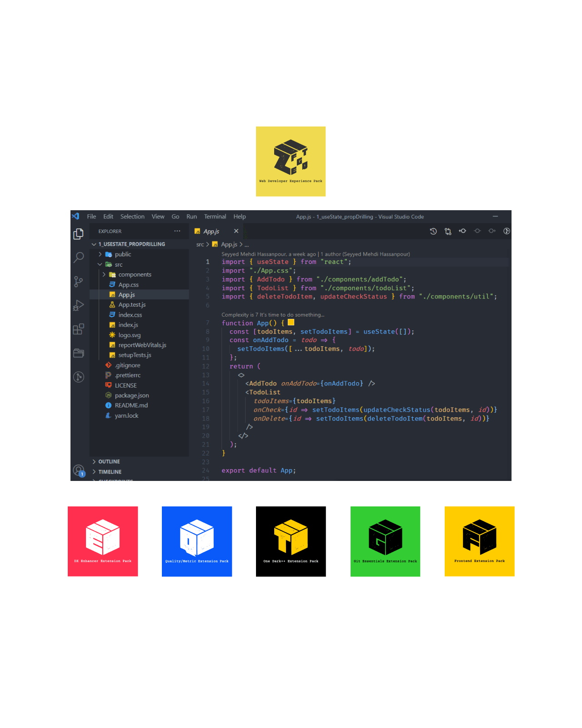Click the JS icon of App.js tab

coord(197,232)
